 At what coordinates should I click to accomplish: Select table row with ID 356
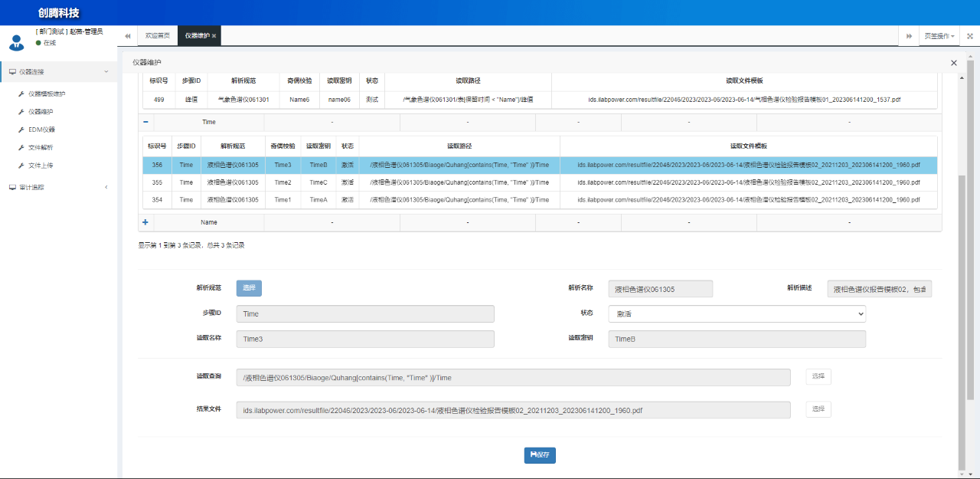[540, 165]
